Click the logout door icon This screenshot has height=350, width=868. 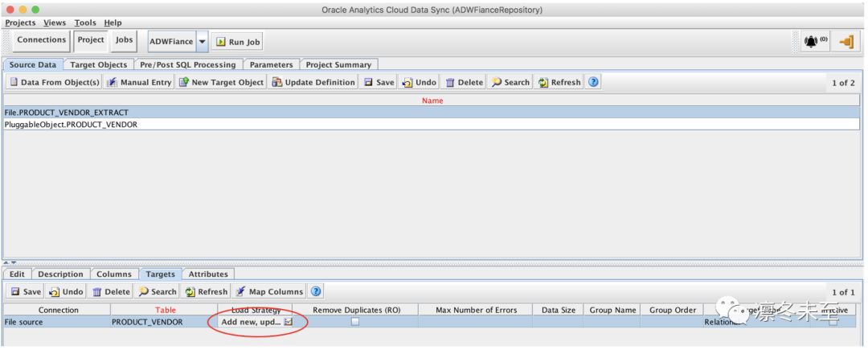click(x=846, y=42)
